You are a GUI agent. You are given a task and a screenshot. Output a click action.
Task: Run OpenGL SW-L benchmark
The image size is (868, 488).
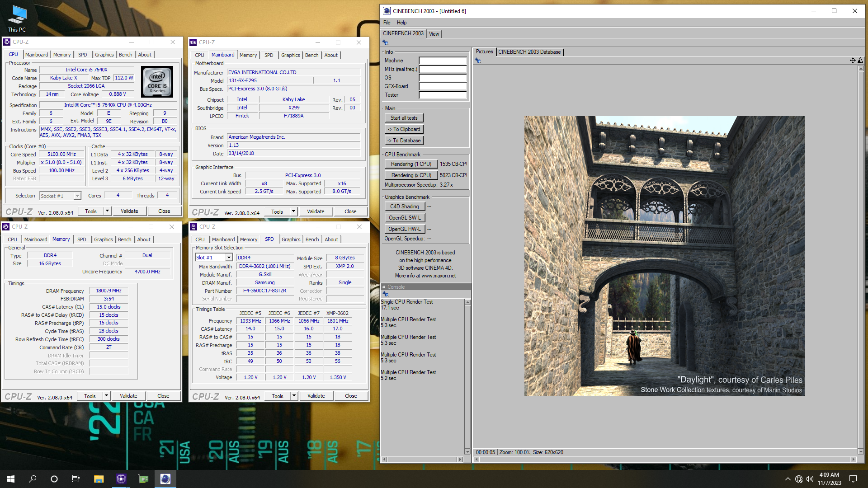pos(405,218)
